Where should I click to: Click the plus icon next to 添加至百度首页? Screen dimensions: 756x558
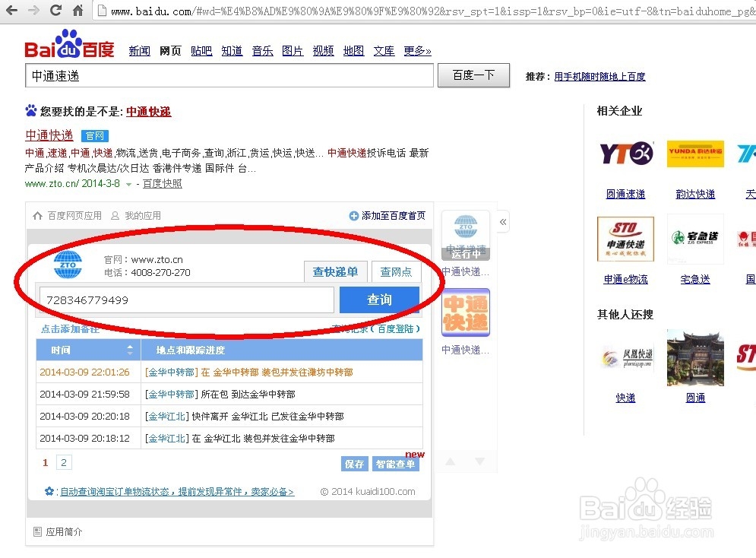354,216
